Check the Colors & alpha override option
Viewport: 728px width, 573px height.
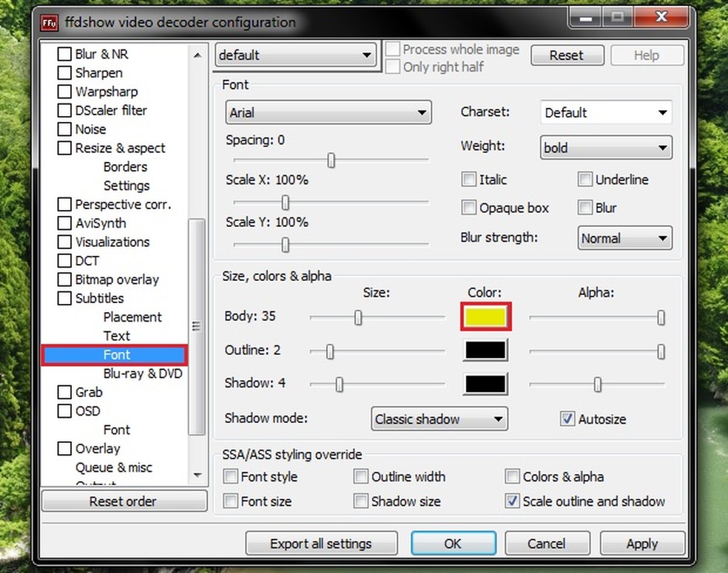tap(512, 476)
